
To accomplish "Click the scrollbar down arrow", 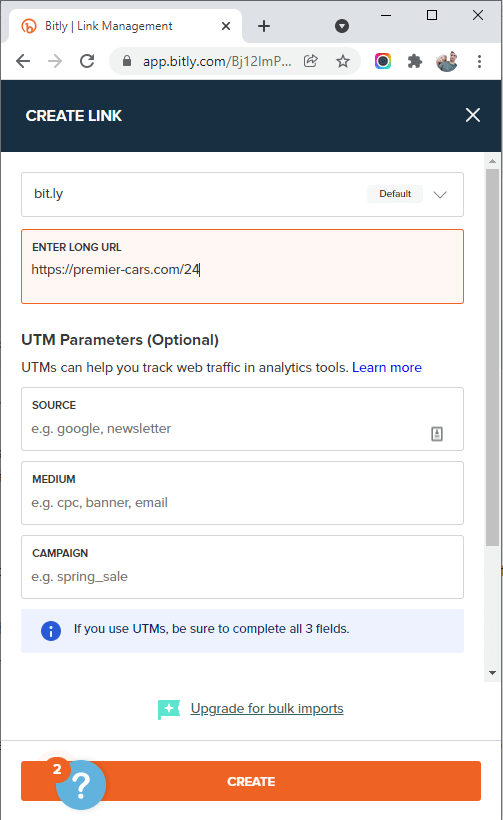I will tap(492, 673).
